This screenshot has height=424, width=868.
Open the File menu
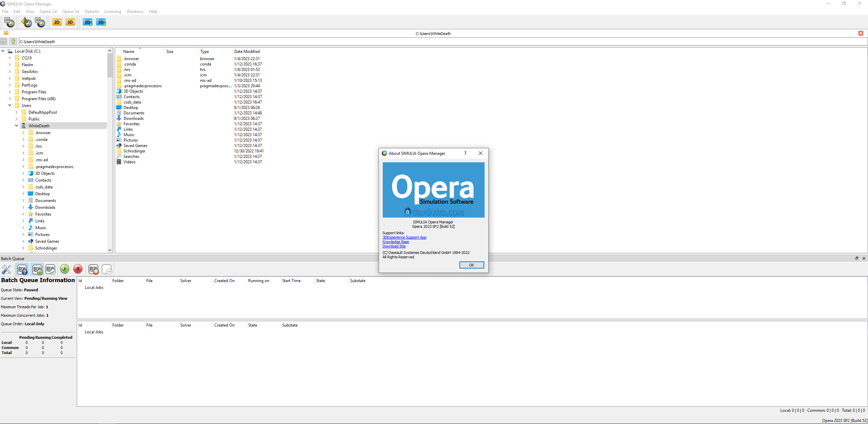5,11
